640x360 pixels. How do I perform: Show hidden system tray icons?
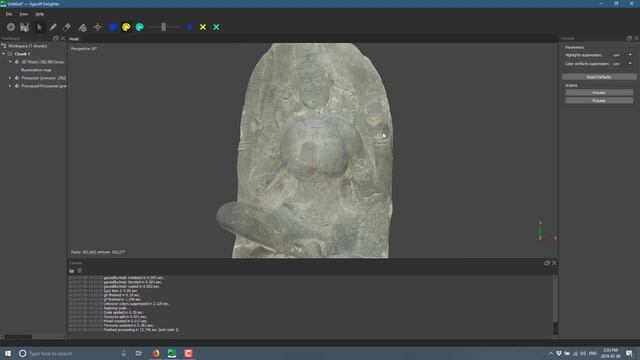coord(551,353)
